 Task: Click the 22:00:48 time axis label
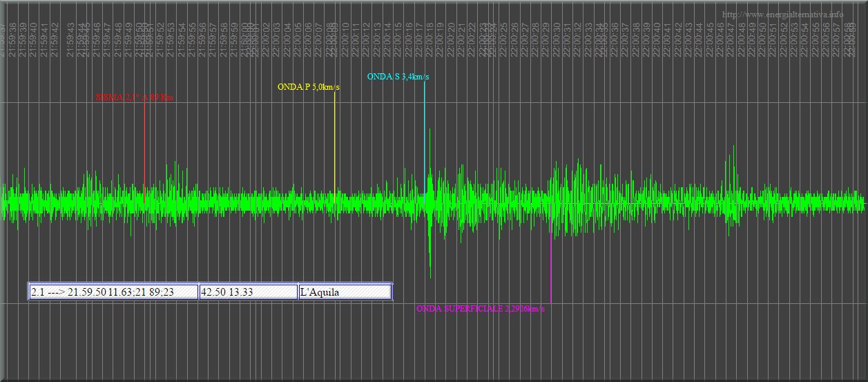click(x=742, y=39)
